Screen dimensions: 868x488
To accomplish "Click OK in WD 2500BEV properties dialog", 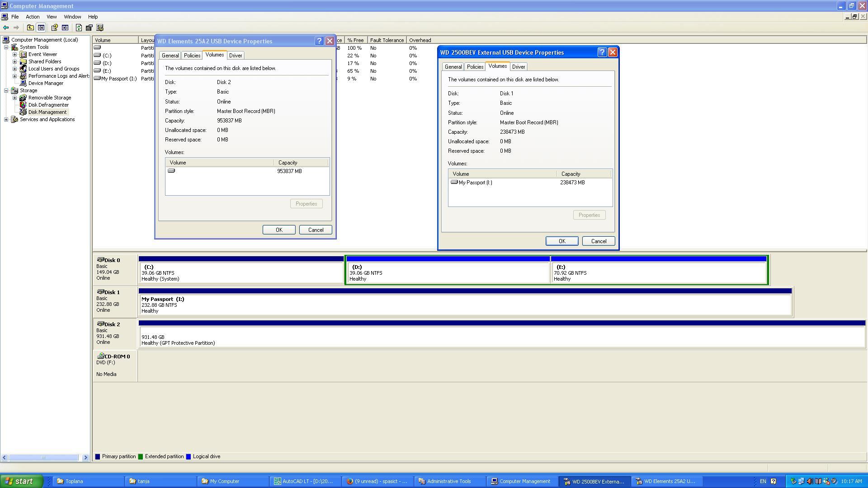I will tap(562, 241).
